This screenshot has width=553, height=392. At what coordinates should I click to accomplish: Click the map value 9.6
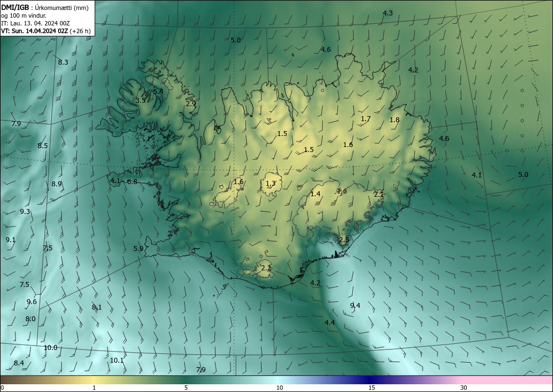tap(32, 302)
